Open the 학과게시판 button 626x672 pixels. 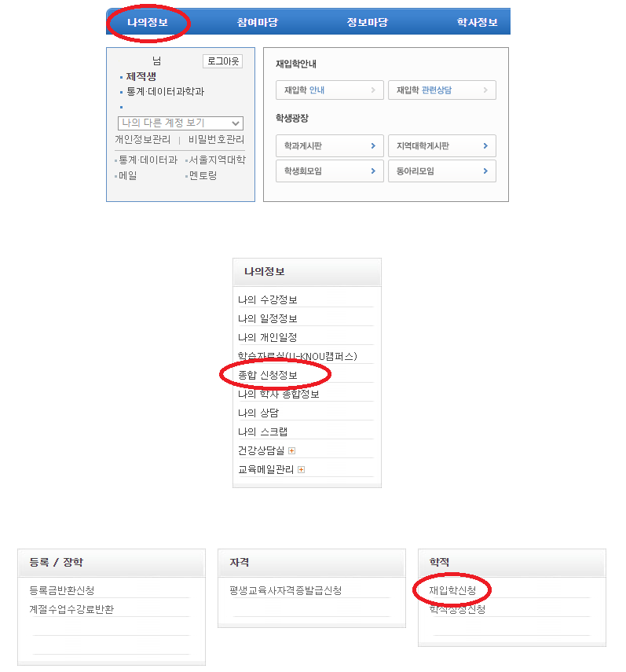tap(330, 145)
